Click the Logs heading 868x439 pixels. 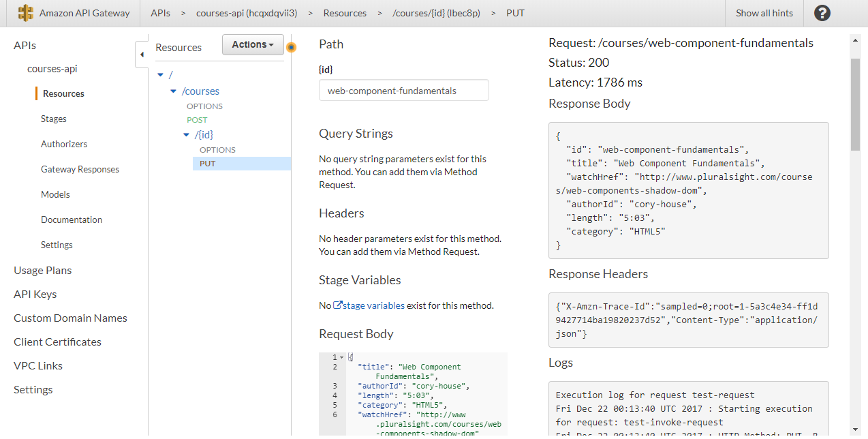(561, 363)
